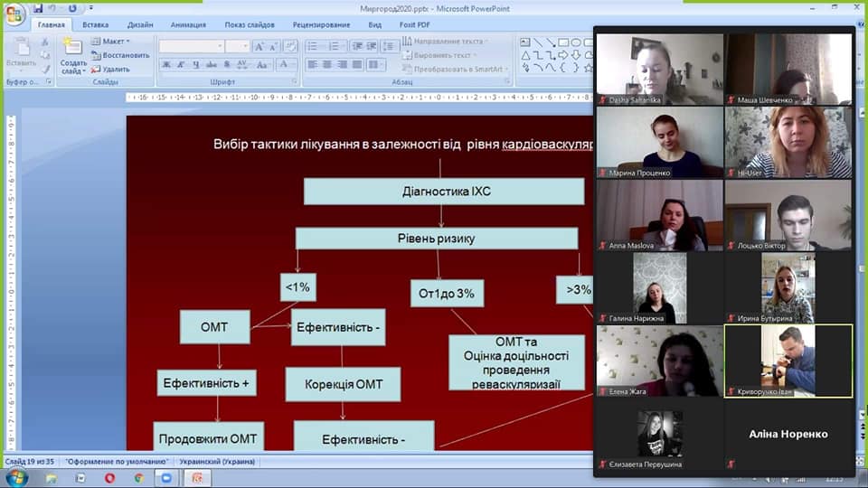Open the font name dropdown
This screenshot has height=488, width=868.
[x=219, y=46]
